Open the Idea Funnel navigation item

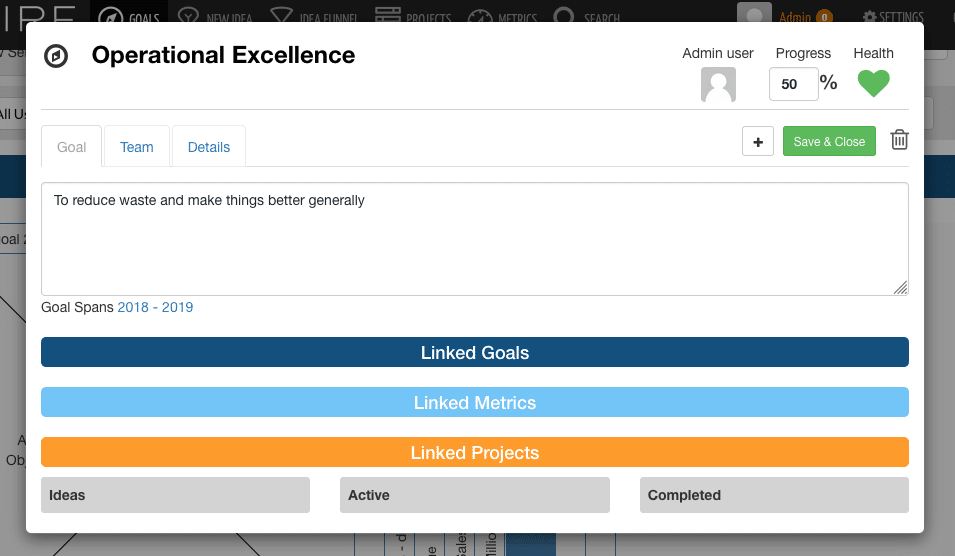314,16
